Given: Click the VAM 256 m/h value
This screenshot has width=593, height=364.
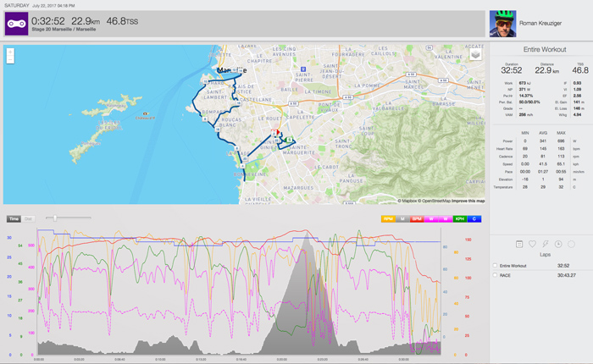Looking at the screenshot, I should [x=526, y=114].
